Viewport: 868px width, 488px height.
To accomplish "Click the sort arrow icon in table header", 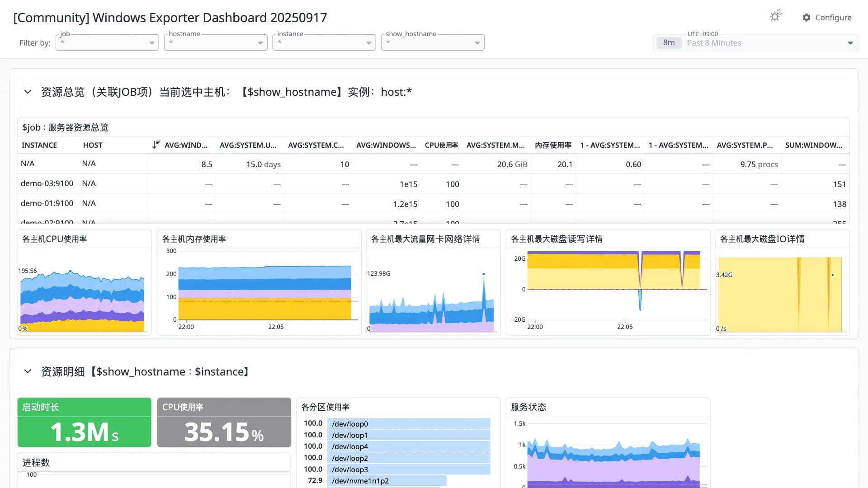I will [x=156, y=145].
